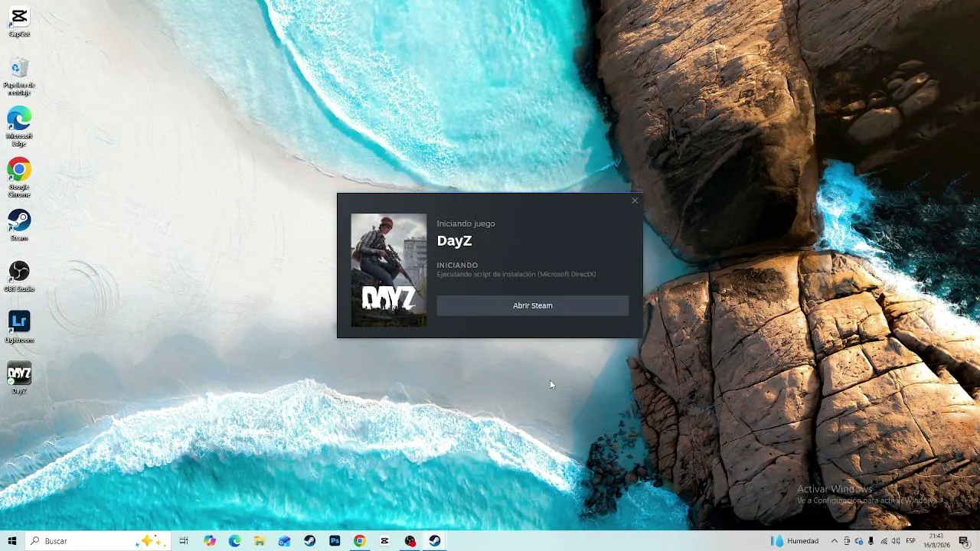This screenshot has height=551, width=980.
Task: Open the Steam taskbar icon beside Photoshop
Action: [x=309, y=541]
